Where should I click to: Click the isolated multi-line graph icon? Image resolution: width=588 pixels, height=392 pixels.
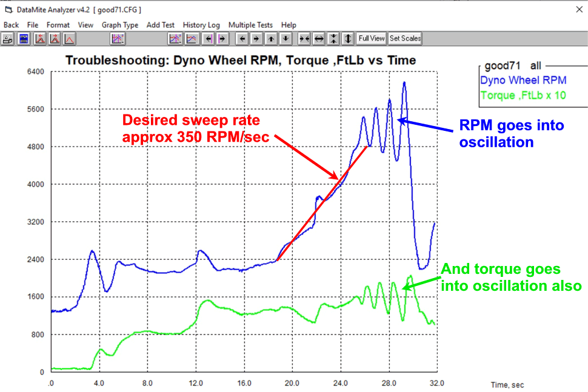click(x=118, y=39)
